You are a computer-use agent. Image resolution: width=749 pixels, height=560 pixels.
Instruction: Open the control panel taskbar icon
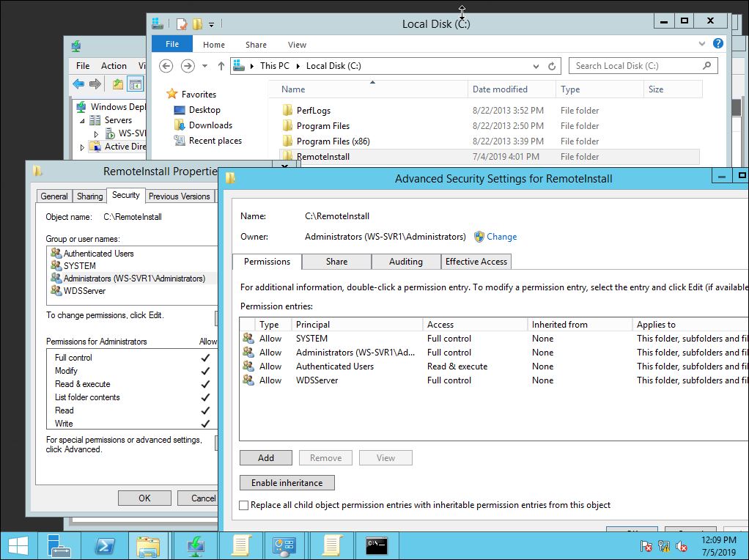click(284, 545)
